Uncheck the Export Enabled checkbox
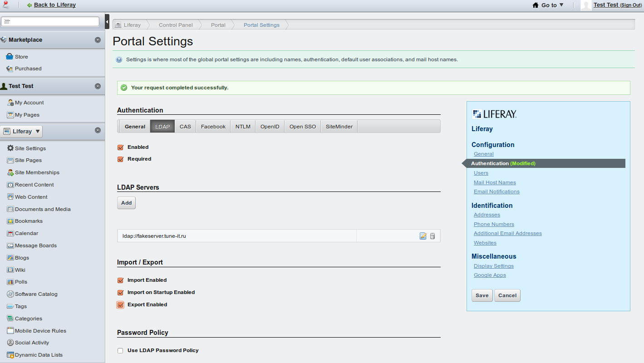 pos(120,305)
